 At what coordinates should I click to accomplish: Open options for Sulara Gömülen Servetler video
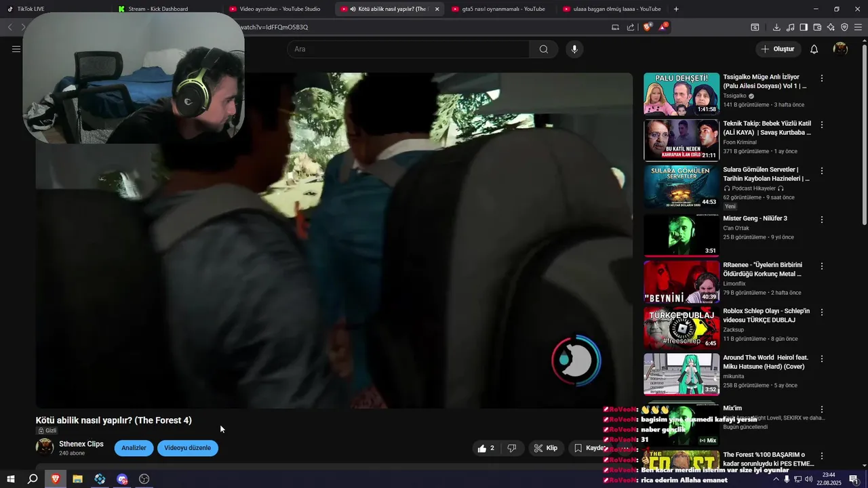tap(821, 171)
